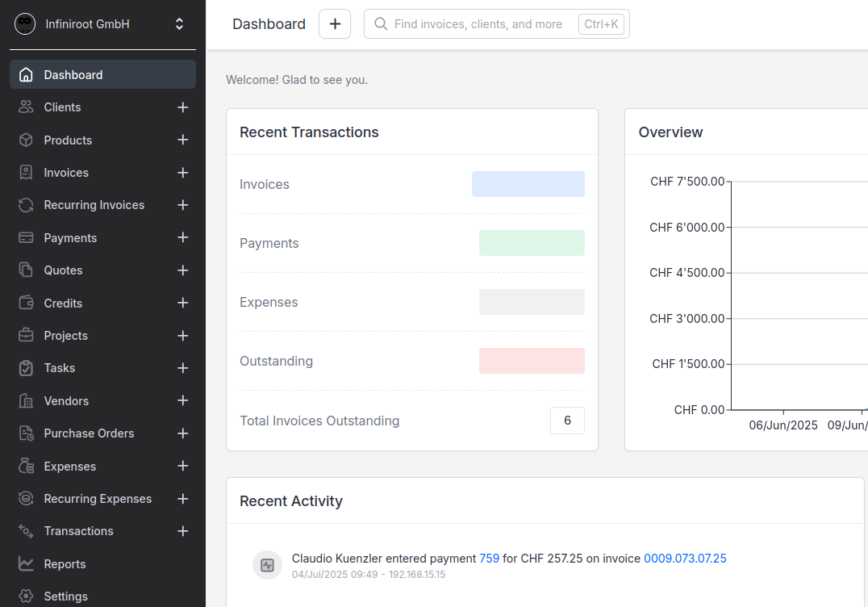Create new invoice using sidebar plus
The width and height of the screenshot is (868, 607).
click(x=182, y=173)
